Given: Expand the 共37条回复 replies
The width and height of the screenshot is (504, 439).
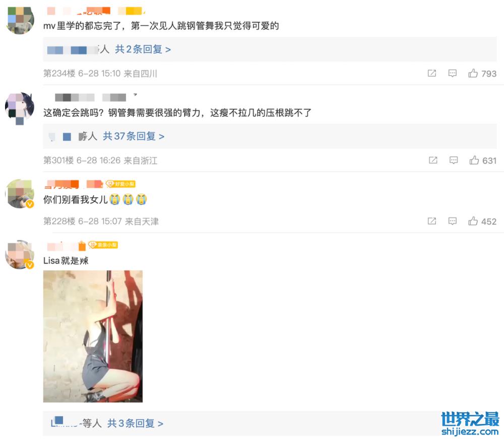Looking at the screenshot, I should [x=134, y=136].
